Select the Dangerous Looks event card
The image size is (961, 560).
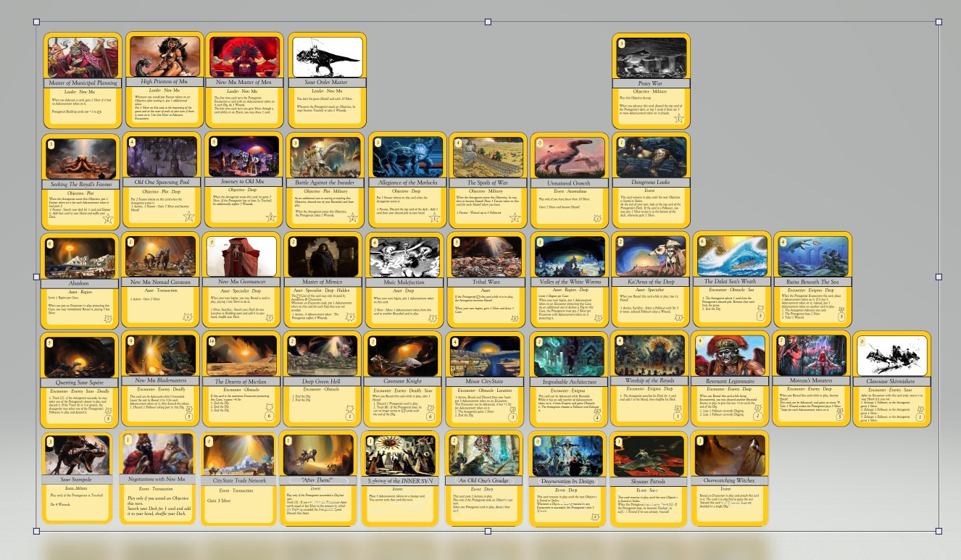point(652,181)
